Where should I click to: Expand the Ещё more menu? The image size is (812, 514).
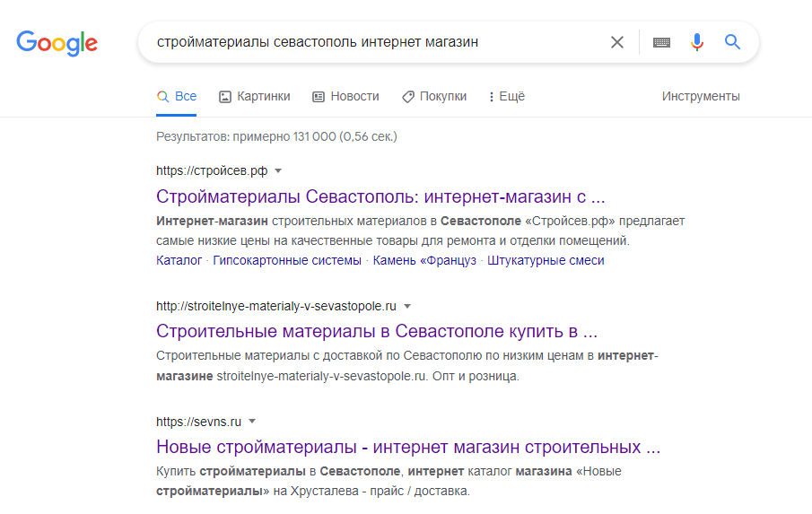(x=507, y=96)
